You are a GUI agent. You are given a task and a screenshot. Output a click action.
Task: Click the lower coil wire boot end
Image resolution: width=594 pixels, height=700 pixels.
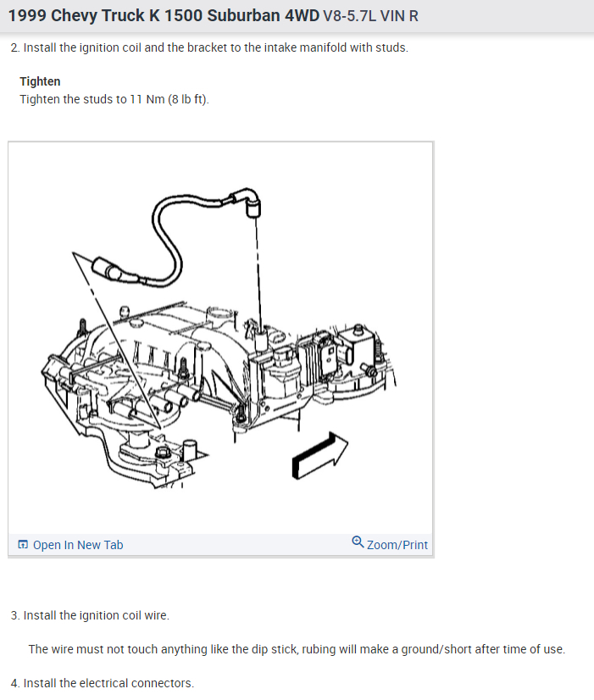[106, 269]
